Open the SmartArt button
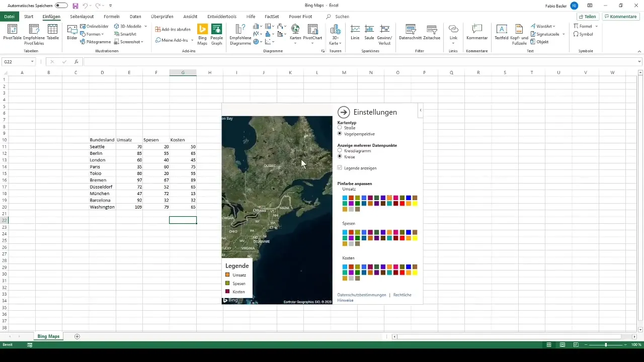Viewport: 644px width, 362px height. [x=125, y=34]
